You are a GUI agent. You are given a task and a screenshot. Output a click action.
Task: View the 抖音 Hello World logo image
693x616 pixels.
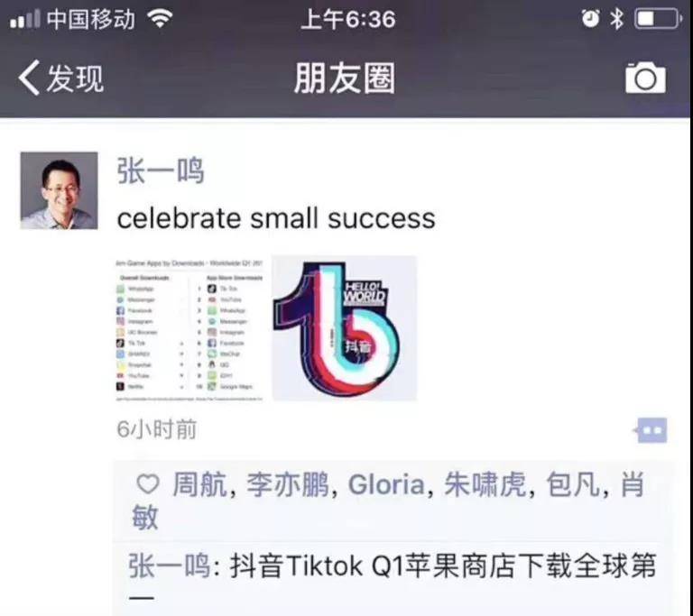tap(345, 328)
